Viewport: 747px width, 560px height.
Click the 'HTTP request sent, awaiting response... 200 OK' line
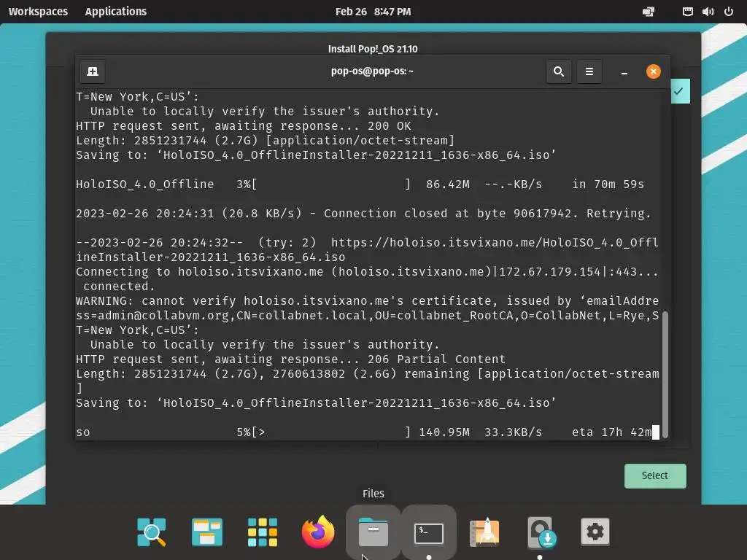[x=244, y=126]
